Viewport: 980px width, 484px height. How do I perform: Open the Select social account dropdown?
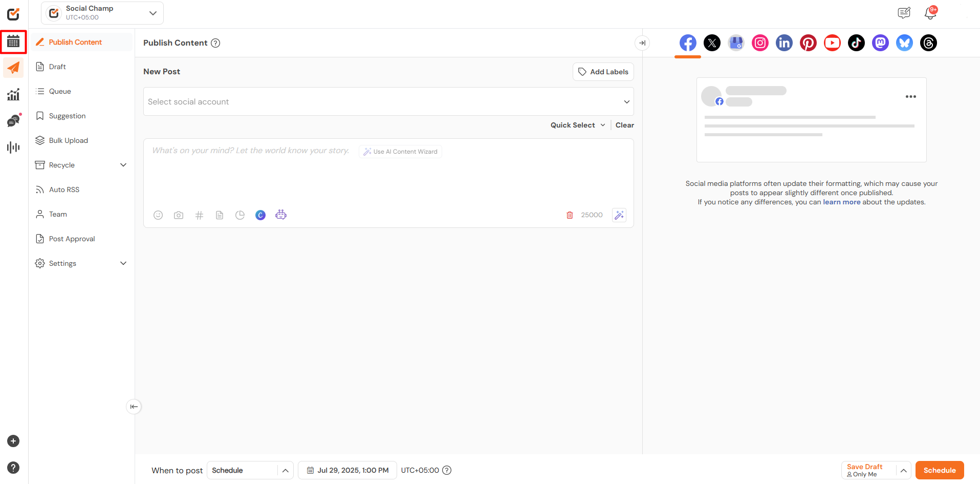(388, 101)
